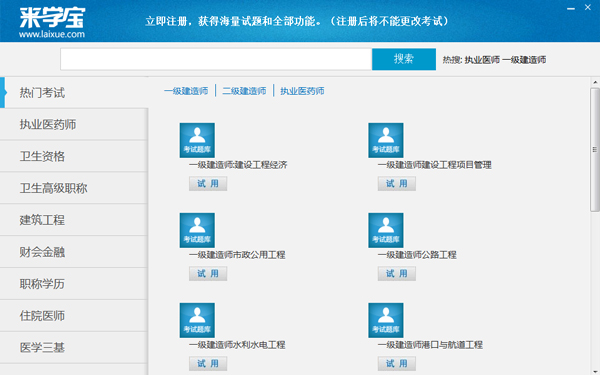Open the 二级建造师 link at the top
The height and width of the screenshot is (375, 600).
[x=244, y=91]
